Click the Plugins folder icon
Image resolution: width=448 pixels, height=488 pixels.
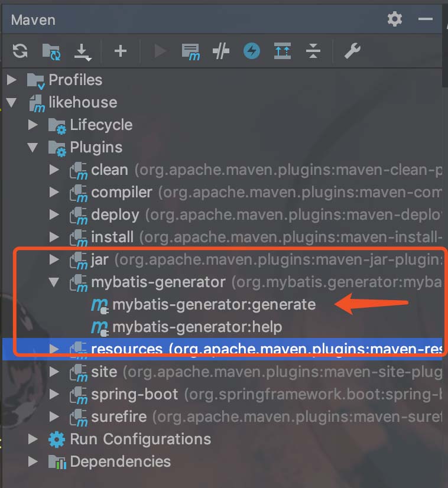pos(57,148)
